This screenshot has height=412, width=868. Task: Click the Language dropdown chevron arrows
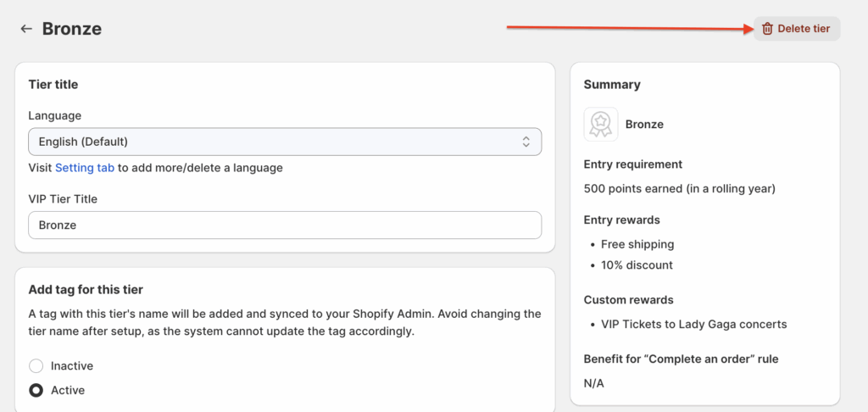click(x=526, y=142)
